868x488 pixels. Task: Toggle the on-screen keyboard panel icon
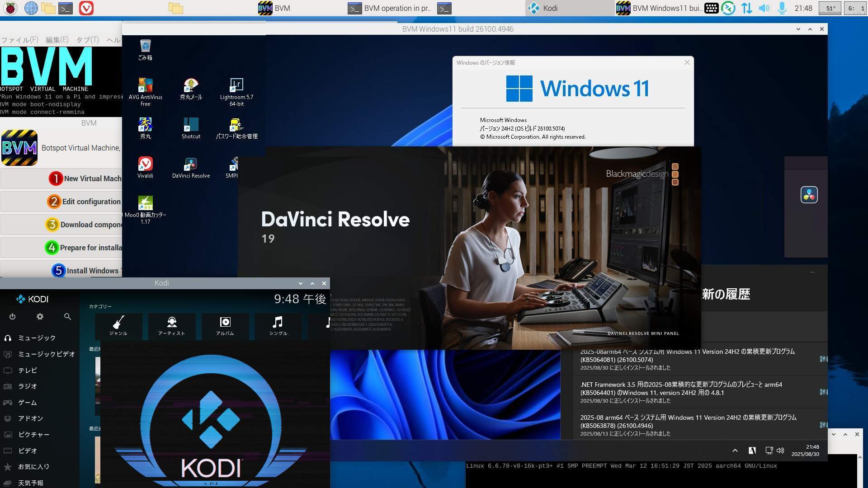point(711,8)
